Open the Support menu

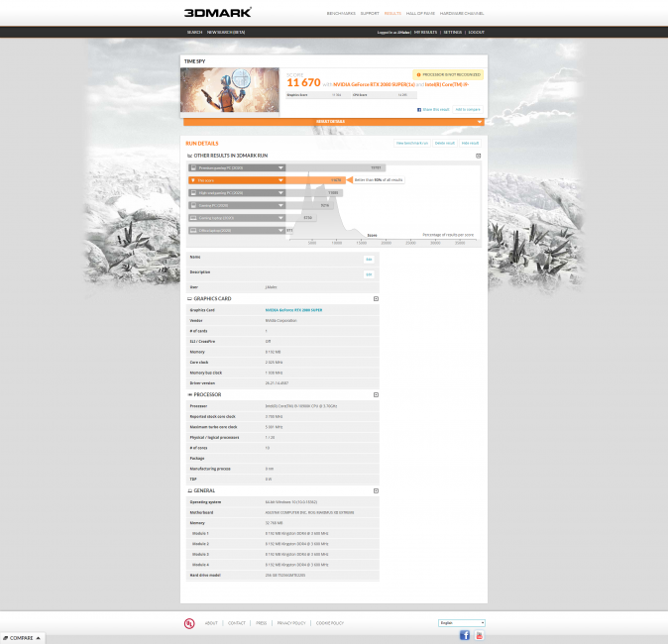click(370, 13)
